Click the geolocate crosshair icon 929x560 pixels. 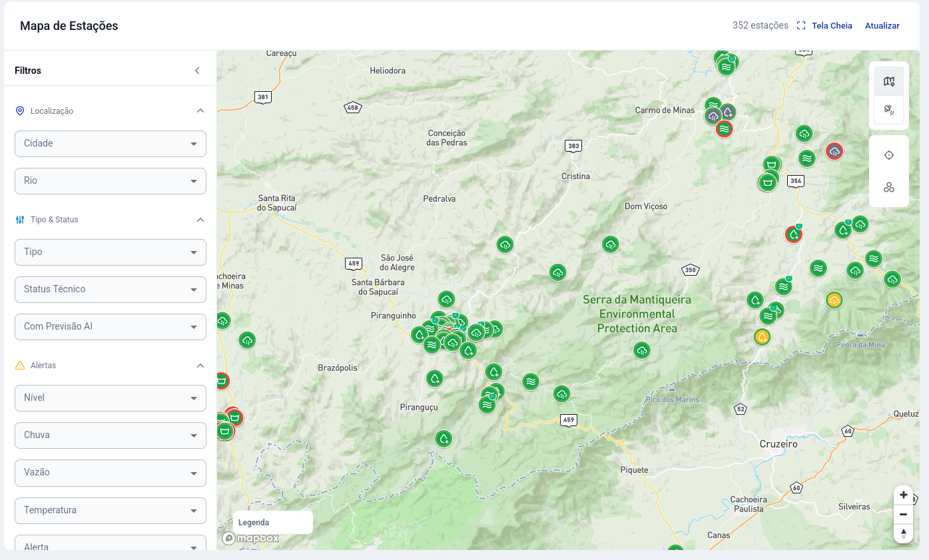click(889, 154)
